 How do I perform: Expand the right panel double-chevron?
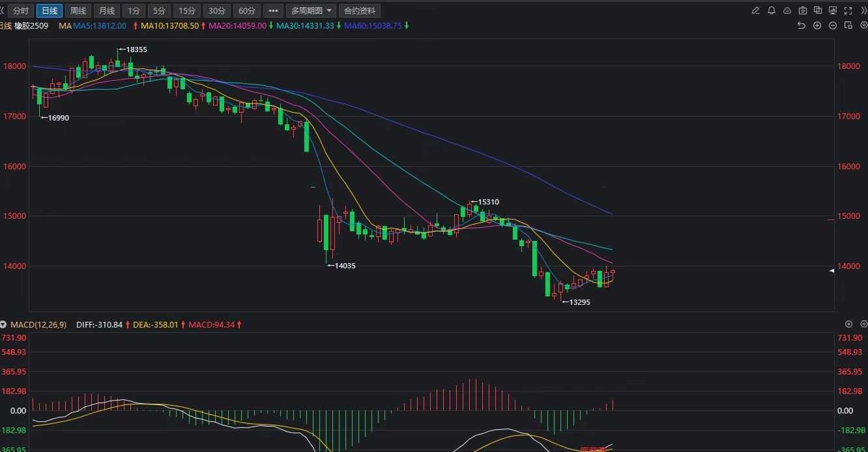click(864, 10)
